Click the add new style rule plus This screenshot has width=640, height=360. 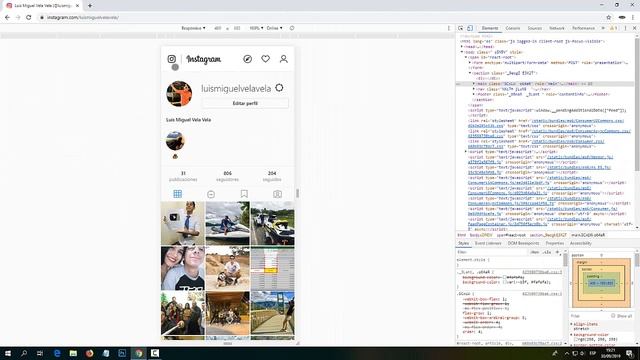click(x=557, y=252)
